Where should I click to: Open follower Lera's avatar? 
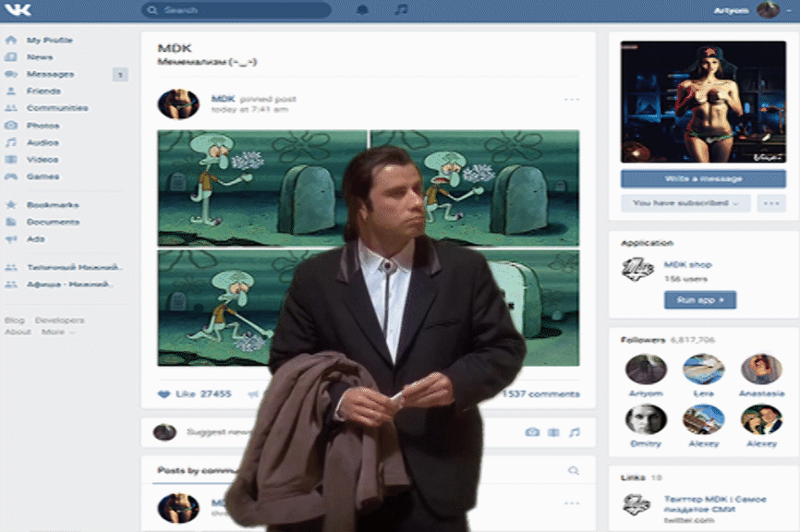pos(704,369)
